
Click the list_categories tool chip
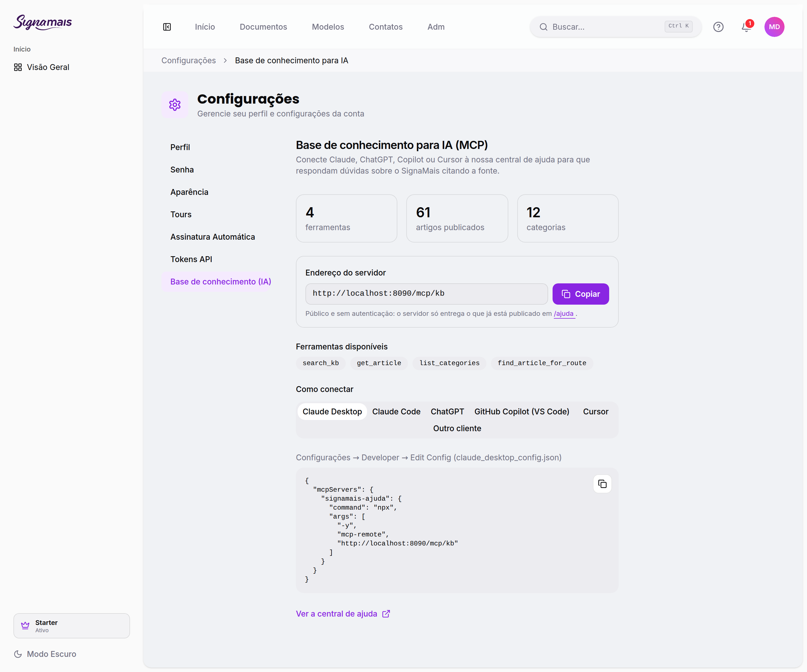[x=449, y=363]
